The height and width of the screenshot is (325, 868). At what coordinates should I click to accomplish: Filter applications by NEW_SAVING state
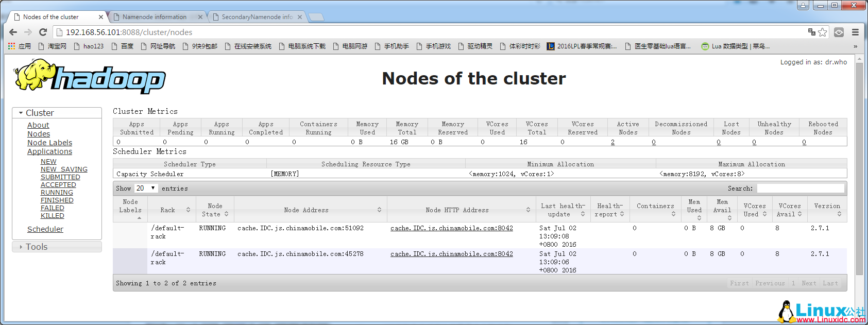(64, 169)
